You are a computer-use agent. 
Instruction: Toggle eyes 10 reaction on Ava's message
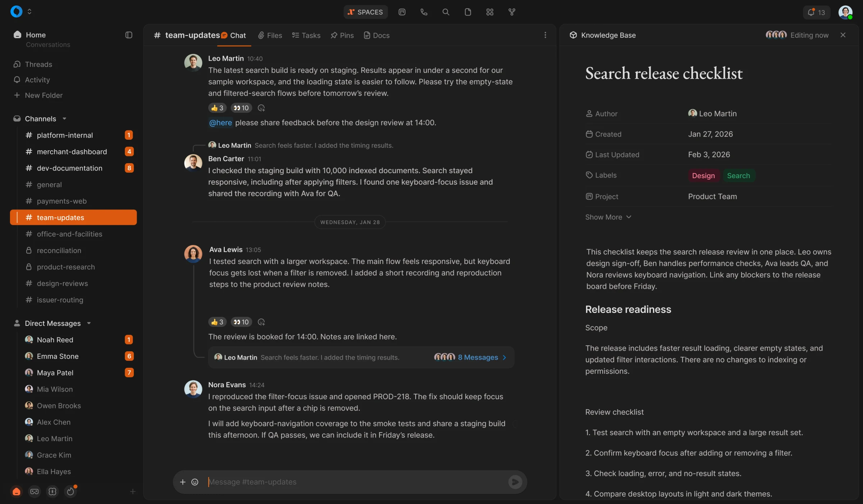(241, 322)
